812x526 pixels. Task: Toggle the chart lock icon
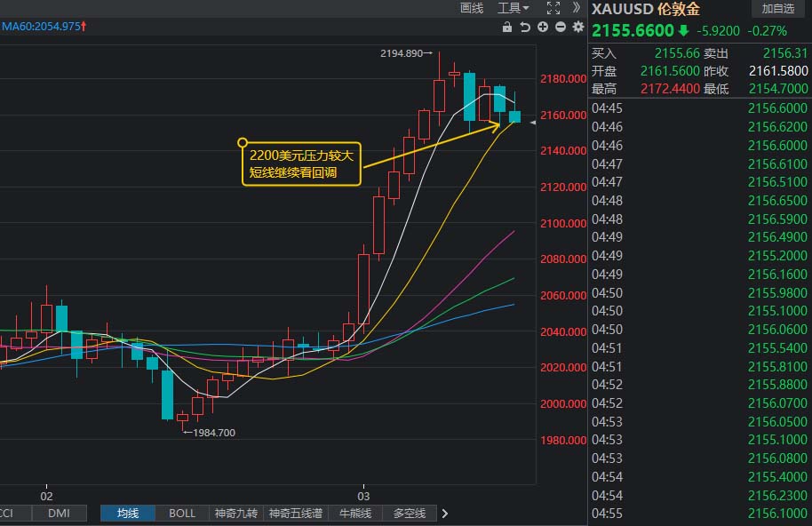coord(507,28)
